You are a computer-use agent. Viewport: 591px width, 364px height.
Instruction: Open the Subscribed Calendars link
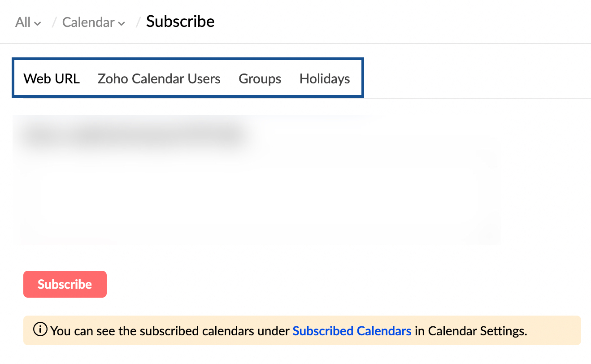tap(352, 330)
